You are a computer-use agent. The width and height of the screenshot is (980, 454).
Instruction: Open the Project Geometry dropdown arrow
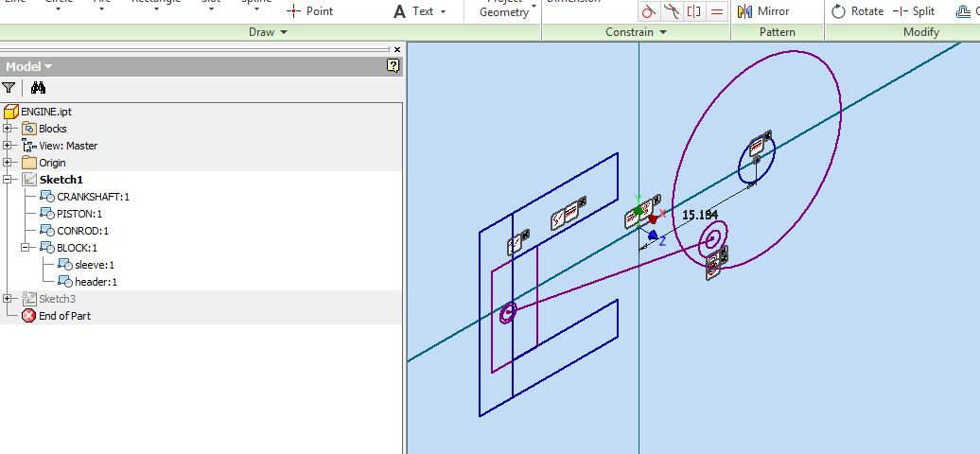[x=534, y=8]
